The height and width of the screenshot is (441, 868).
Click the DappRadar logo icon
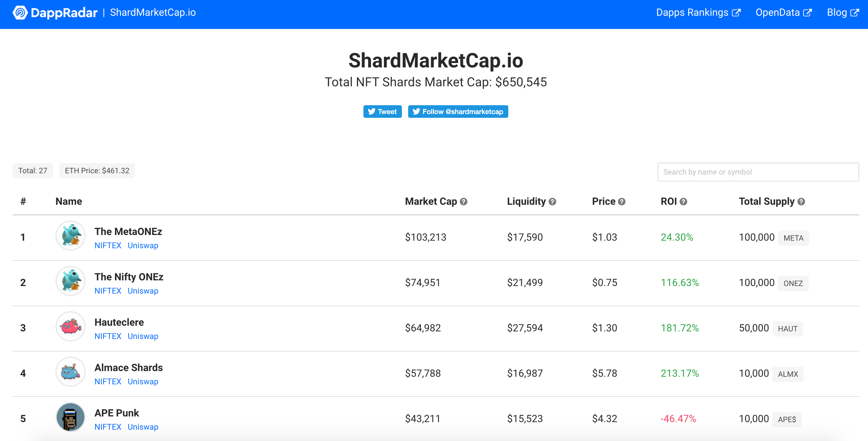pos(20,13)
